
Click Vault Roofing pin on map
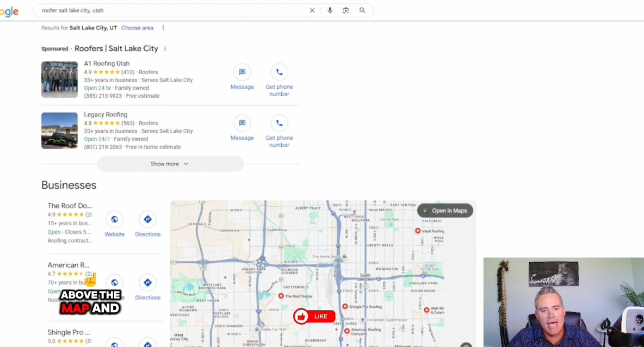tap(418, 231)
